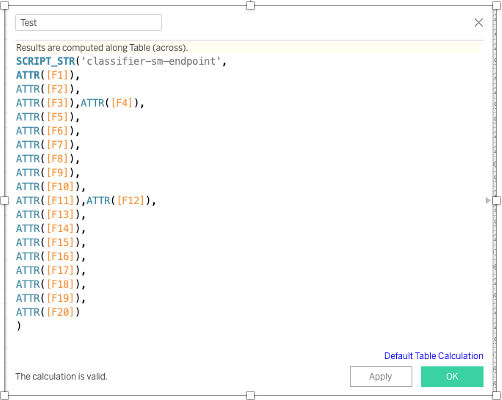
Task: Open the Default Table Calculation link
Action: tap(434, 356)
